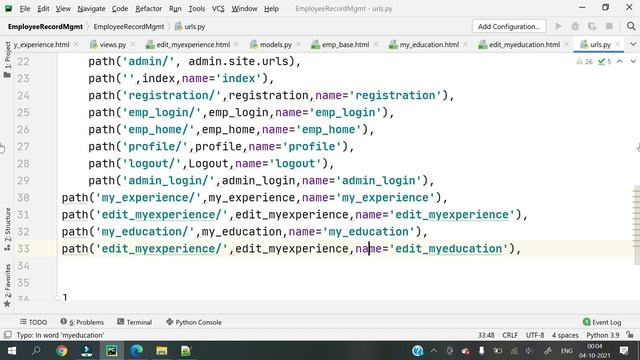
Task: Open the Structure tool window
Action: 7,229
